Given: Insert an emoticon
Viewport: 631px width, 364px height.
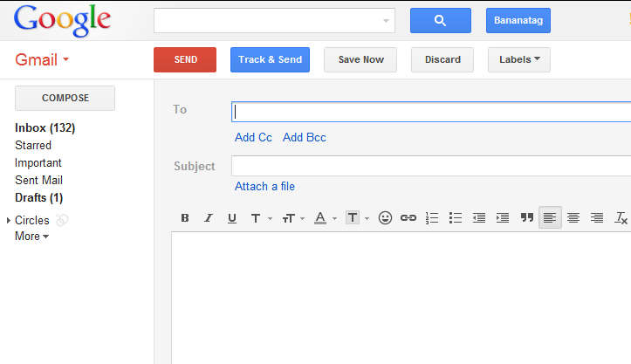Looking at the screenshot, I should tap(385, 218).
